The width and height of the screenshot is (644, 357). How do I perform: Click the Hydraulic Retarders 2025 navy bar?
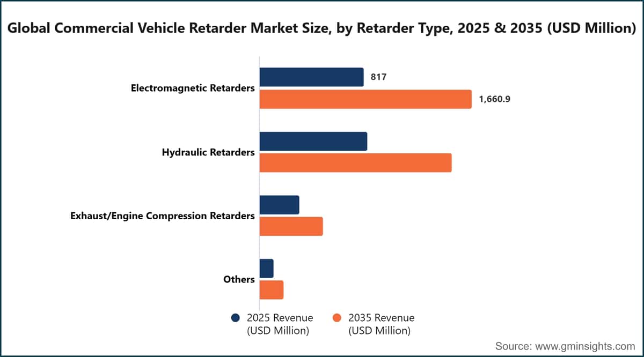click(x=313, y=141)
